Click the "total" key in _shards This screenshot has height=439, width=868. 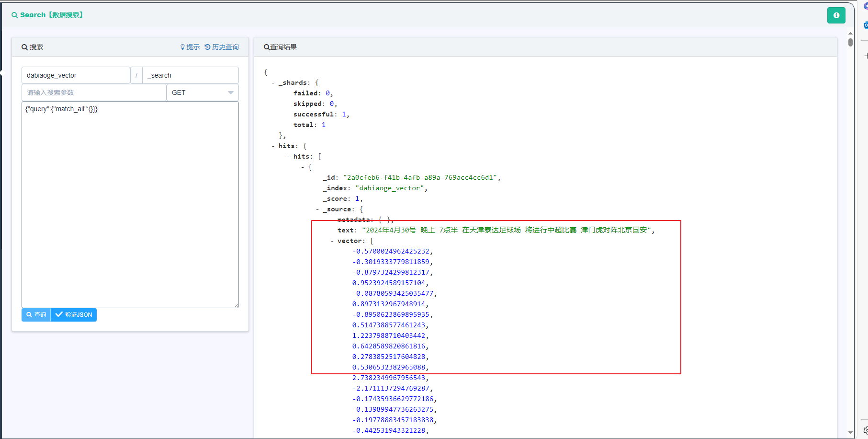tap(304, 125)
